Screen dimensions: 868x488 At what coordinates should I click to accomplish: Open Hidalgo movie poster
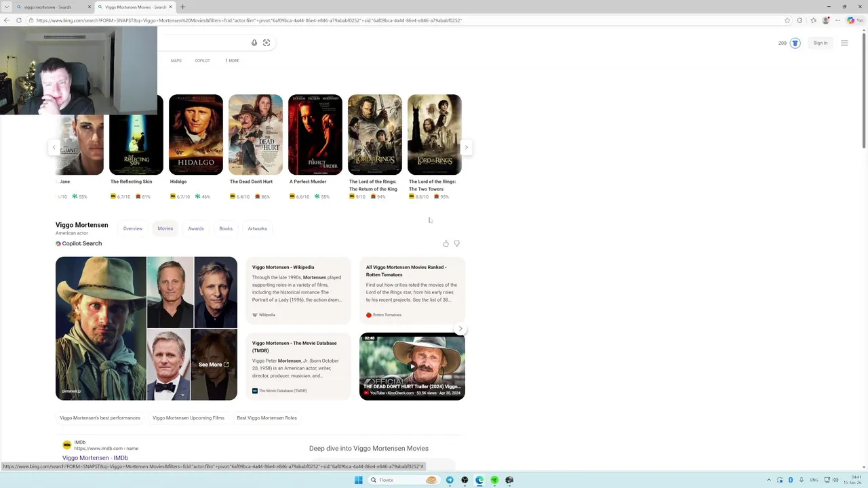(196, 135)
